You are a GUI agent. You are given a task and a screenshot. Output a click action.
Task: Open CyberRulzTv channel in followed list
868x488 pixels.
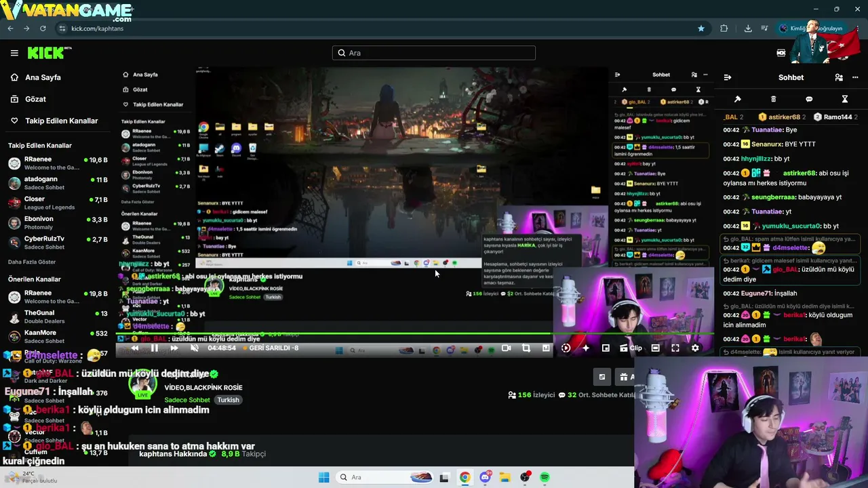tap(58, 243)
